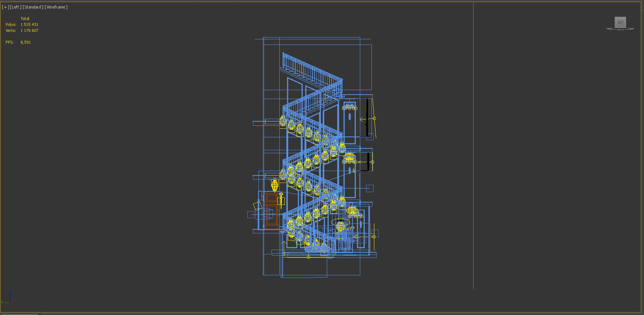Viewport: 644px width, 315px height.
Task: Click the FPS: label
Action: click(x=10, y=42)
